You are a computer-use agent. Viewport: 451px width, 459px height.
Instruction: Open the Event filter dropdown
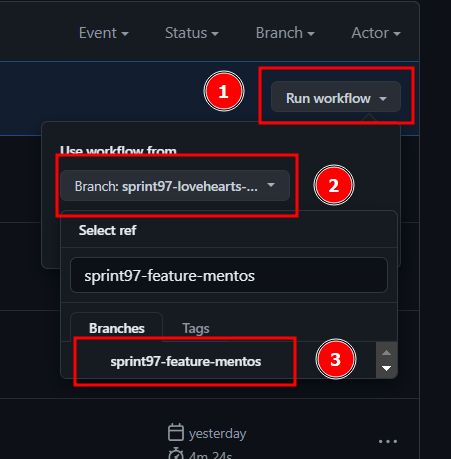[x=104, y=33]
